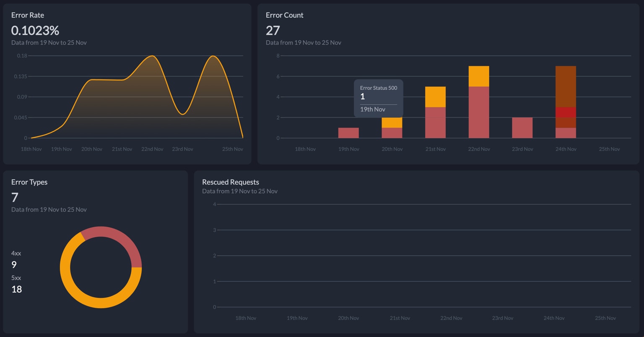
Task: Click the total error count 27
Action: [x=273, y=30]
